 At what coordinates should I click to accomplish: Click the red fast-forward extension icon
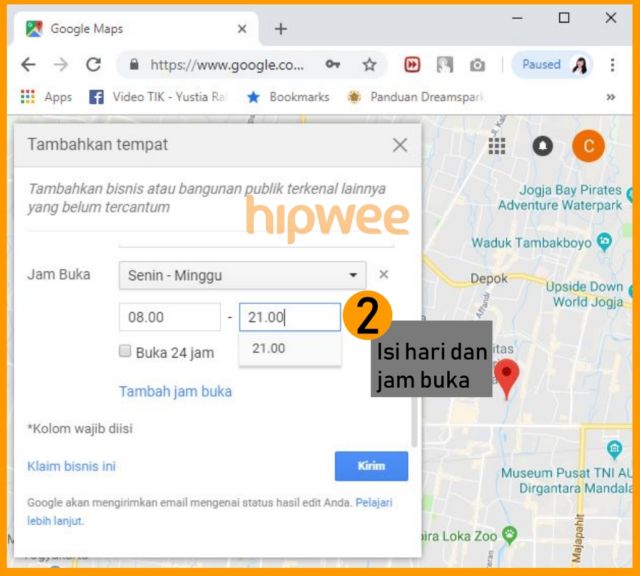pyautogui.click(x=412, y=65)
